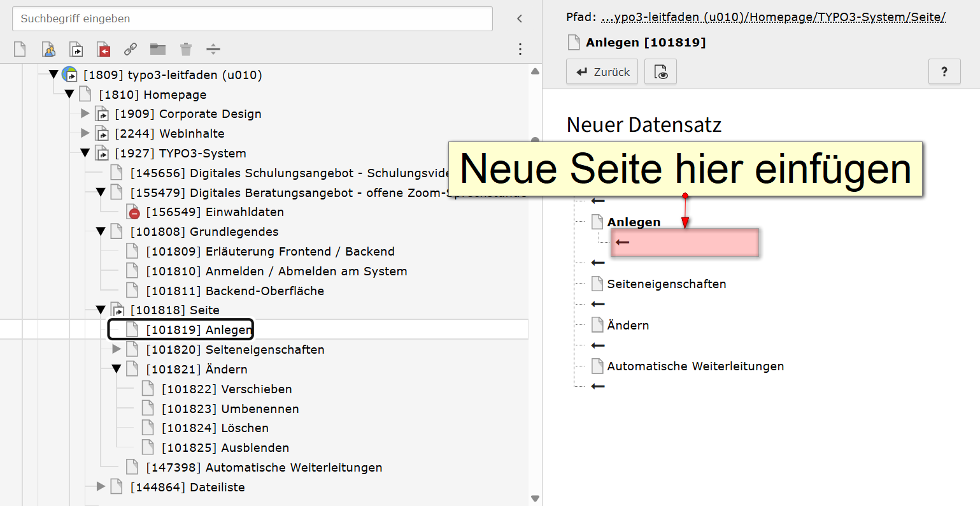This screenshot has height=506, width=980.
Task: Click the recycler trash can icon
Action: 186,49
